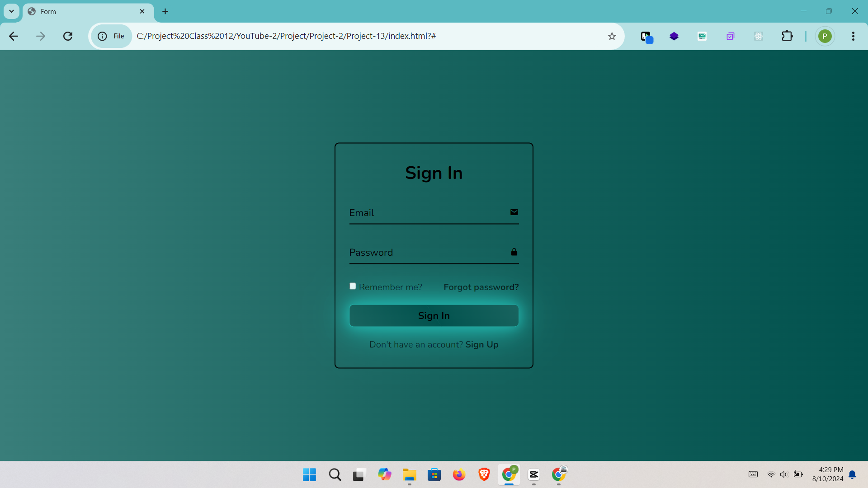Open a new tab with the plus button

click(x=165, y=11)
